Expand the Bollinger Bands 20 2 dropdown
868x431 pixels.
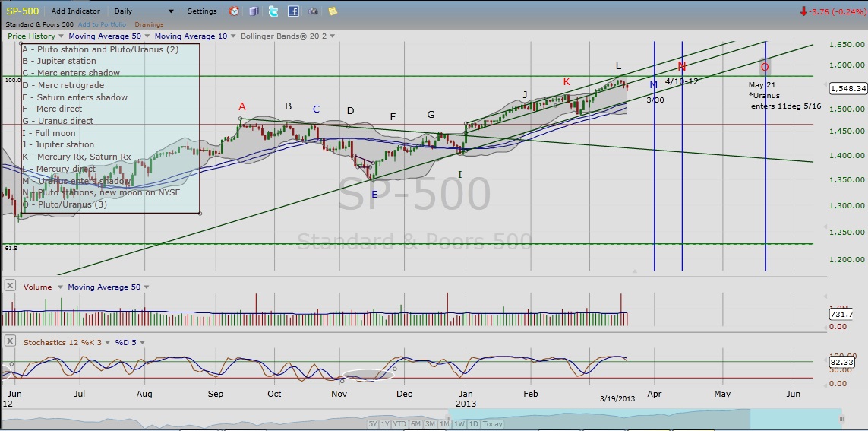coord(332,36)
